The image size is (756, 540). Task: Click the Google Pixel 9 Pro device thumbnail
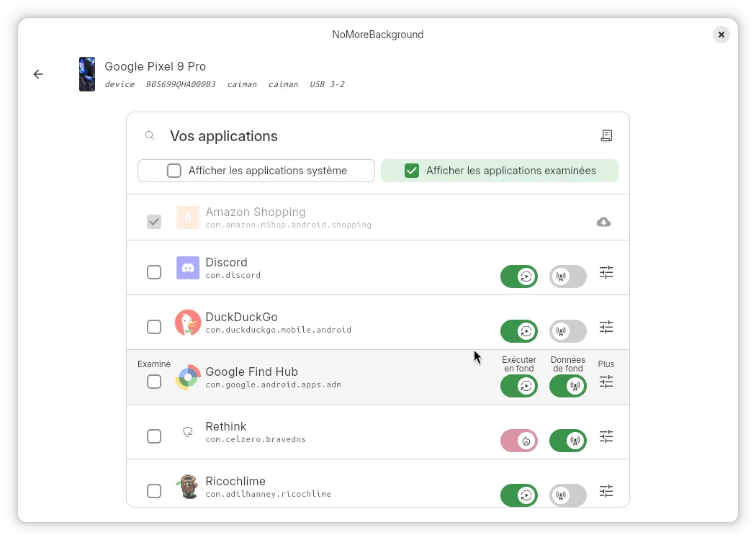[x=87, y=74]
